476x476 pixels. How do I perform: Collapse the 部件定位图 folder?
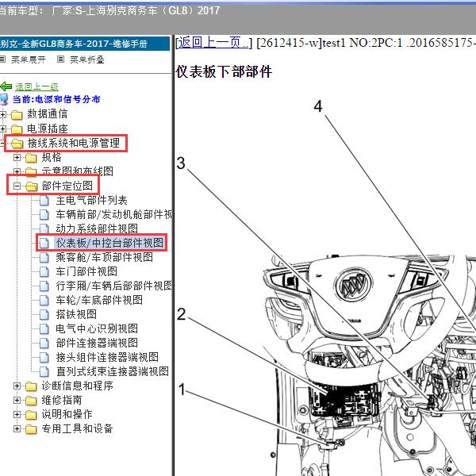(17, 186)
